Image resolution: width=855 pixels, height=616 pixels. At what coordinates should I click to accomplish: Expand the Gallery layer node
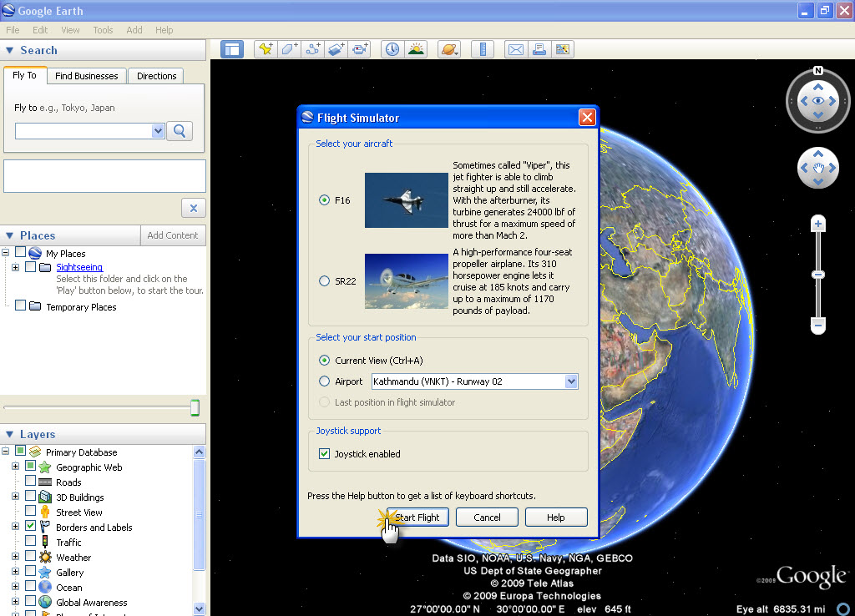pos(15,571)
